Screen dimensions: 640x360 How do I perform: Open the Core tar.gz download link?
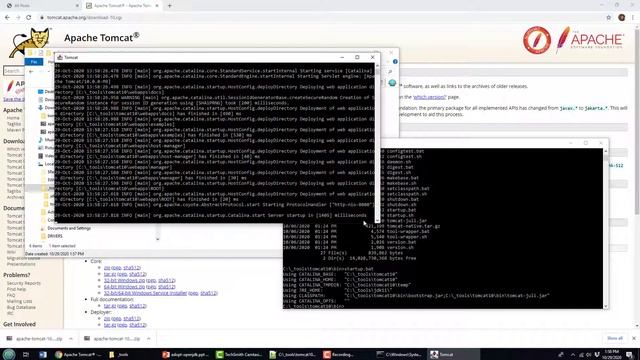(110, 274)
